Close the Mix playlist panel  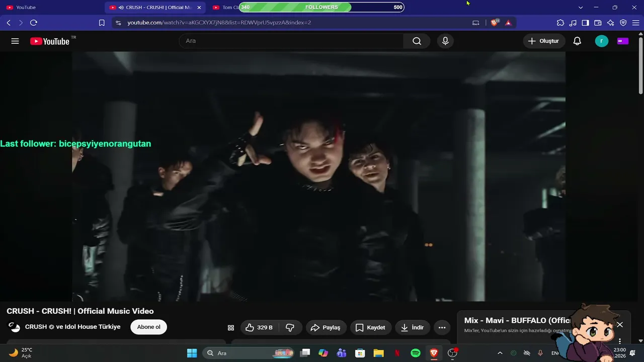[x=620, y=325]
